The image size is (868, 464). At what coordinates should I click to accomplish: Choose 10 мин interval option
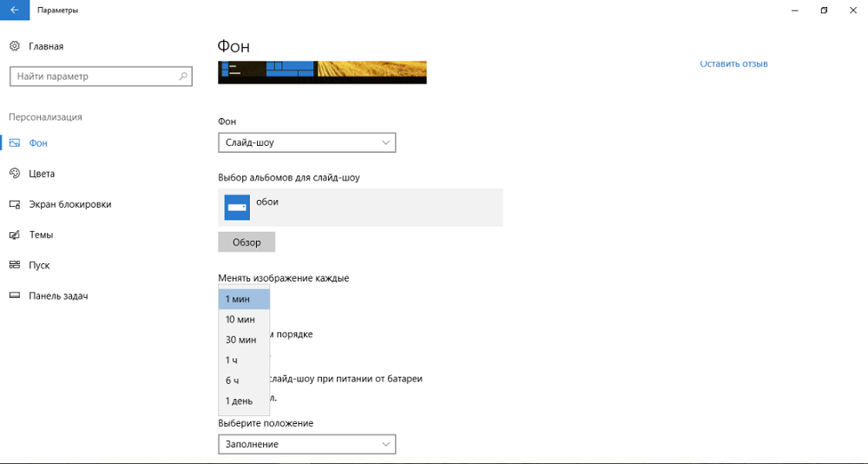pos(244,319)
